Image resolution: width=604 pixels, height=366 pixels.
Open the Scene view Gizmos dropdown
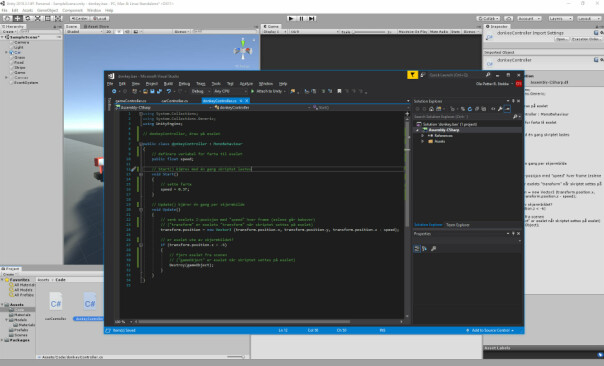[x=181, y=32]
